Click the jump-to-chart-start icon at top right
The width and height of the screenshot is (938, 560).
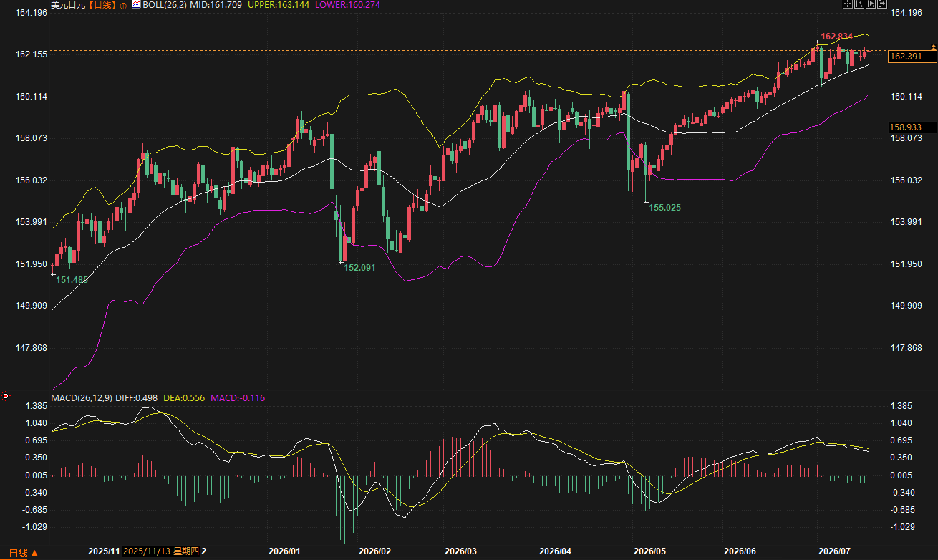click(x=859, y=4)
